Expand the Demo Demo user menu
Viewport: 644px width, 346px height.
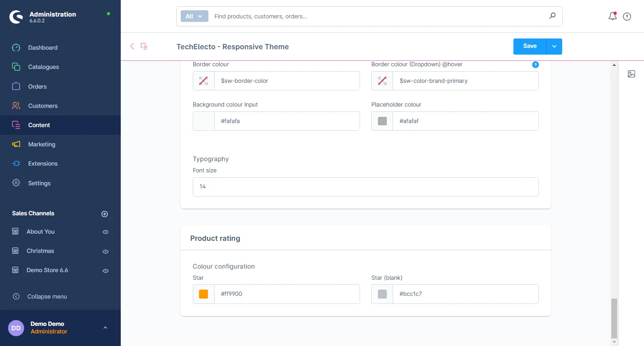point(105,328)
